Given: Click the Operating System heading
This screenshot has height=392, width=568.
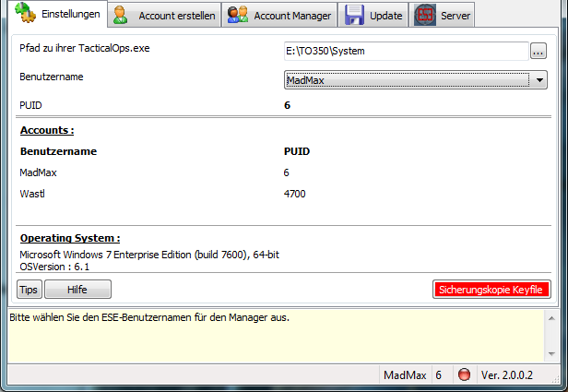Looking at the screenshot, I should coord(70,238).
